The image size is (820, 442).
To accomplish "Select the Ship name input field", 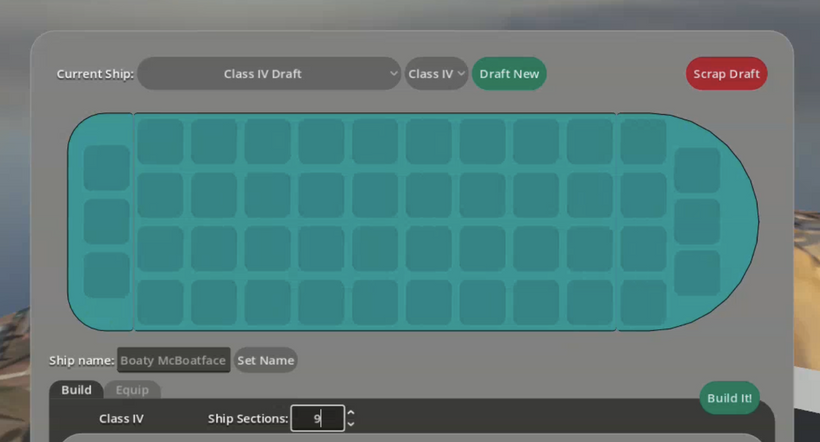I will pyautogui.click(x=174, y=360).
